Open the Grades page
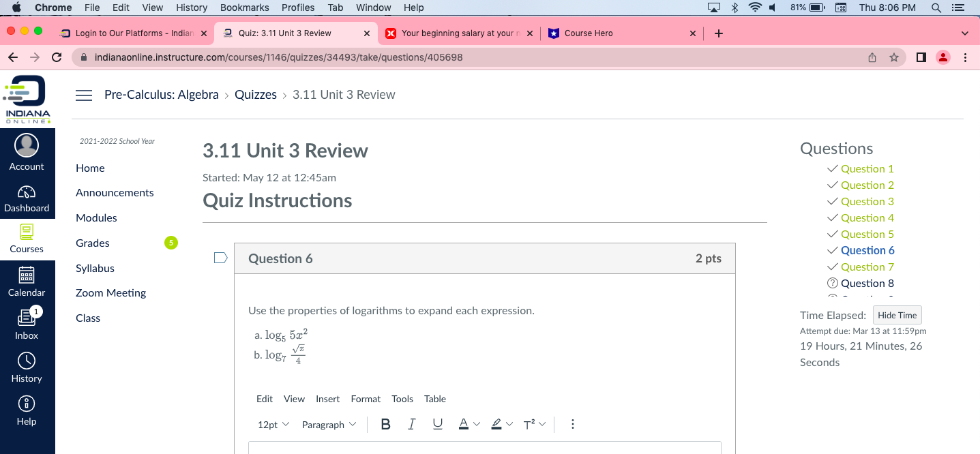The width and height of the screenshot is (980, 454). 92,243
